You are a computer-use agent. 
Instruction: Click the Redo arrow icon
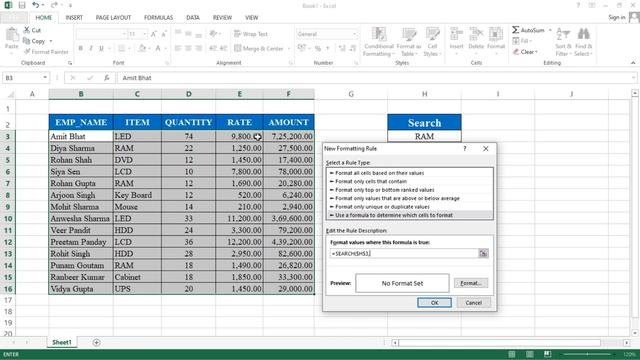[x=54, y=5]
